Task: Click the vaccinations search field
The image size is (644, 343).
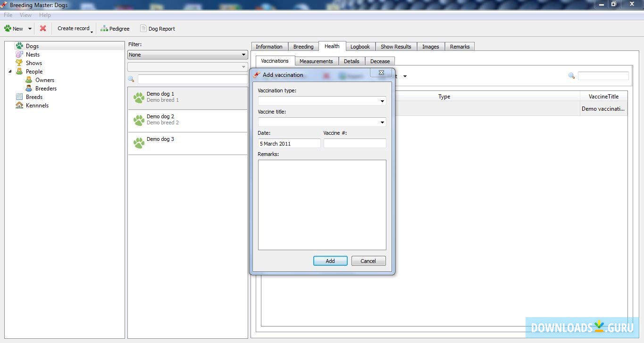Action: (603, 76)
